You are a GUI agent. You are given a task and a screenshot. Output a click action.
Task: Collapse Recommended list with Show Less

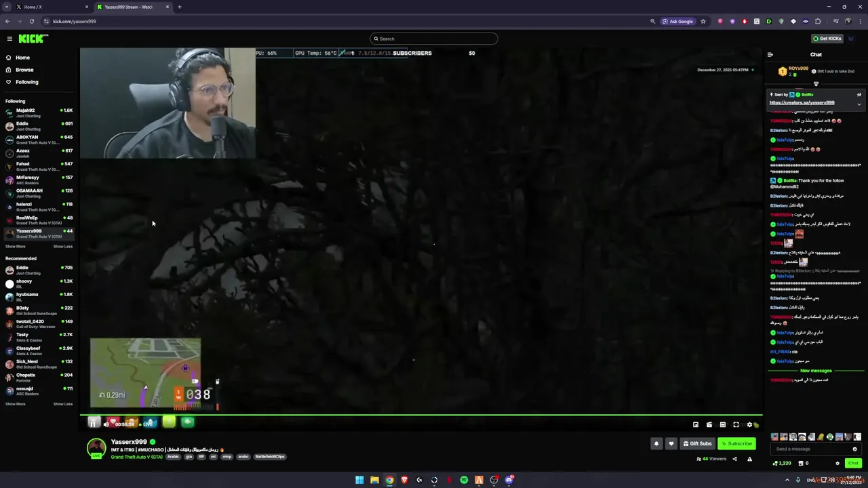point(63,404)
